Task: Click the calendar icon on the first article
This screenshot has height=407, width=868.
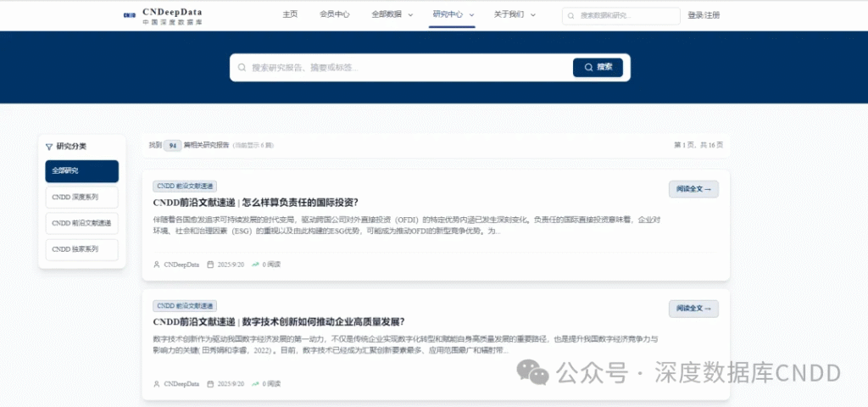Action: click(x=210, y=265)
